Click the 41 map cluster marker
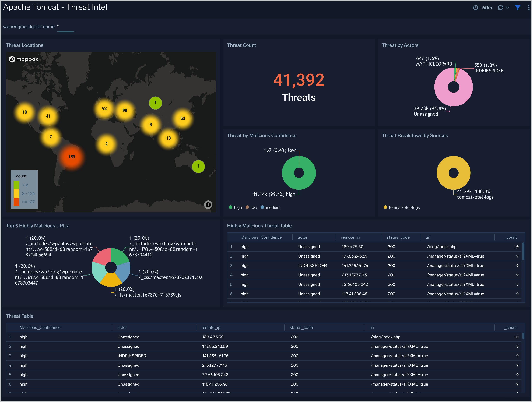 pos(48,116)
